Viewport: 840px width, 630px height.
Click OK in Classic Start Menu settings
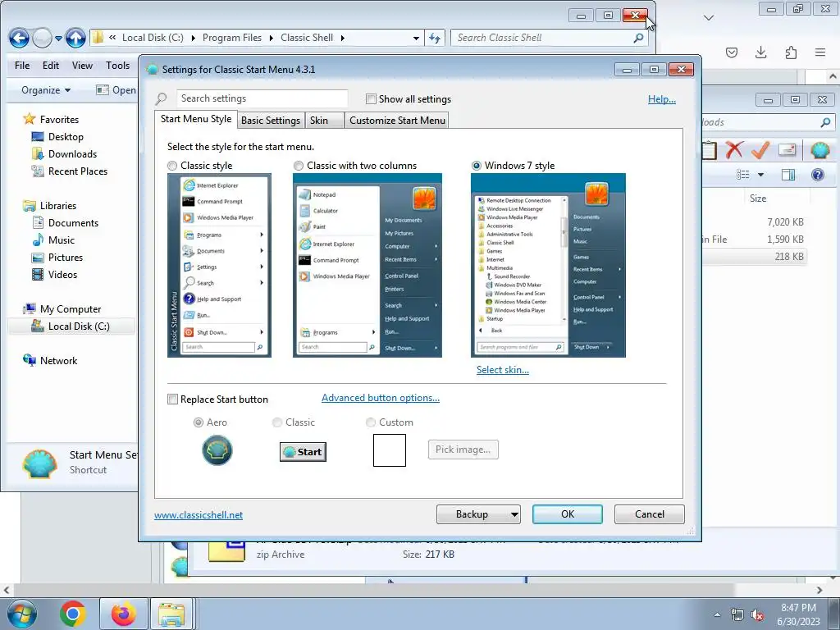pyautogui.click(x=568, y=514)
